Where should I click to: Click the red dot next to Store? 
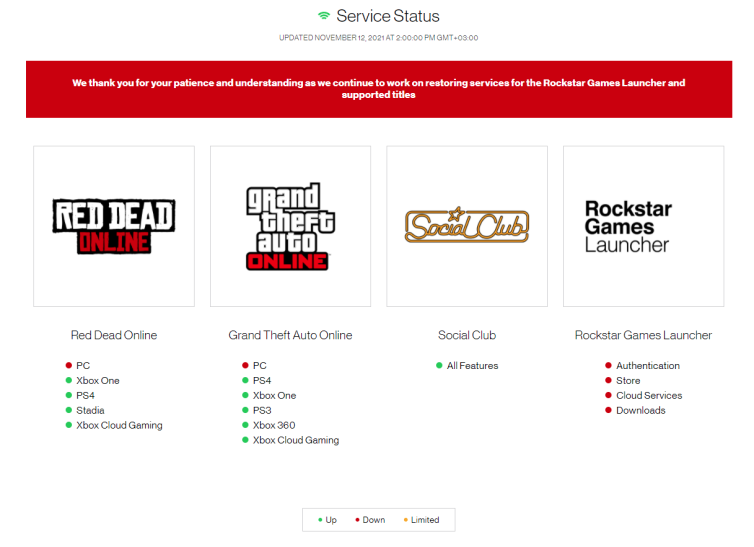(x=608, y=380)
